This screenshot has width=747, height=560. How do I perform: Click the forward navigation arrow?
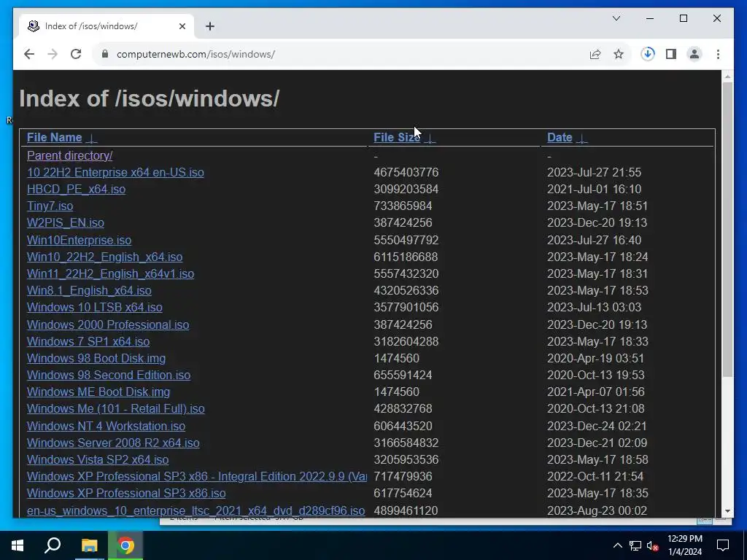(x=53, y=54)
